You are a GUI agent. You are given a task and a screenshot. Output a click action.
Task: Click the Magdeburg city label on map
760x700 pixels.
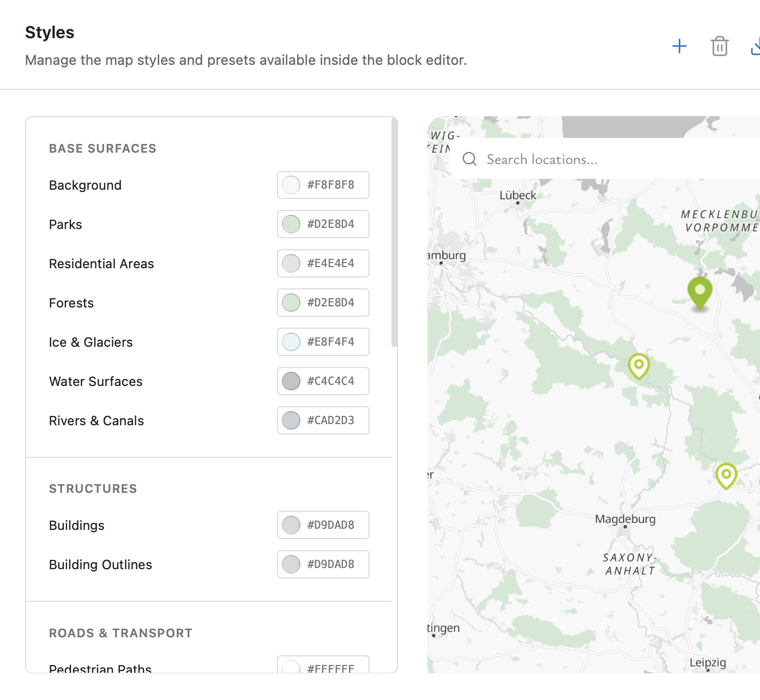click(625, 519)
